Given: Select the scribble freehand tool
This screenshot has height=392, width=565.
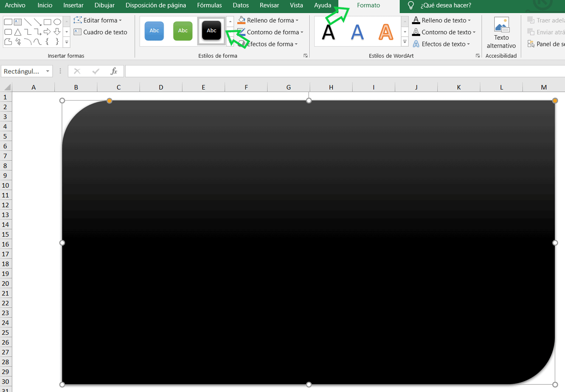Looking at the screenshot, I should (18, 42).
